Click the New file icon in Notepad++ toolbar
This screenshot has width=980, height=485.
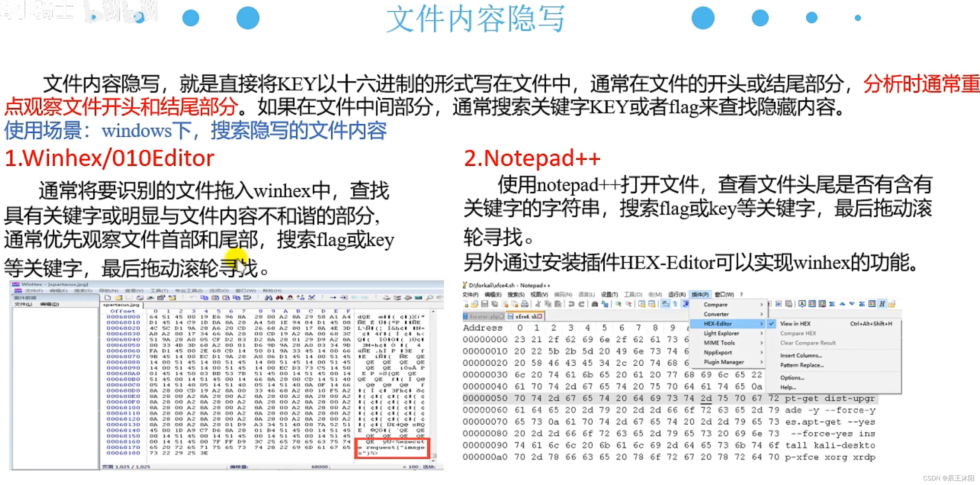[466, 304]
